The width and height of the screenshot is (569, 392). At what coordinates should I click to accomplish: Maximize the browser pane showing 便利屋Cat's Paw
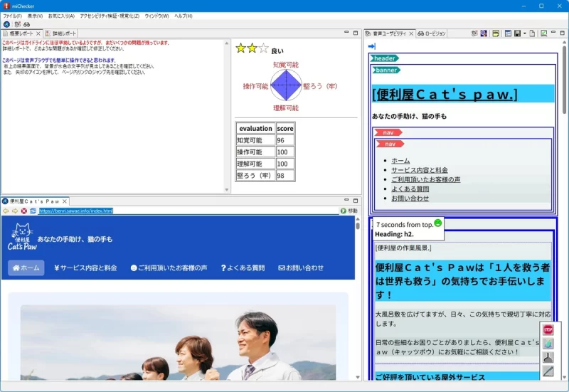pyautogui.click(x=356, y=201)
